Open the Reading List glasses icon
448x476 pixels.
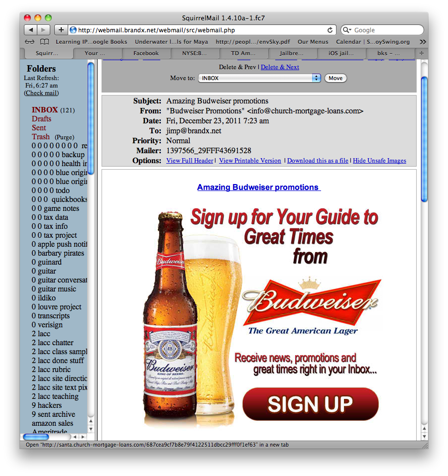click(29, 42)
